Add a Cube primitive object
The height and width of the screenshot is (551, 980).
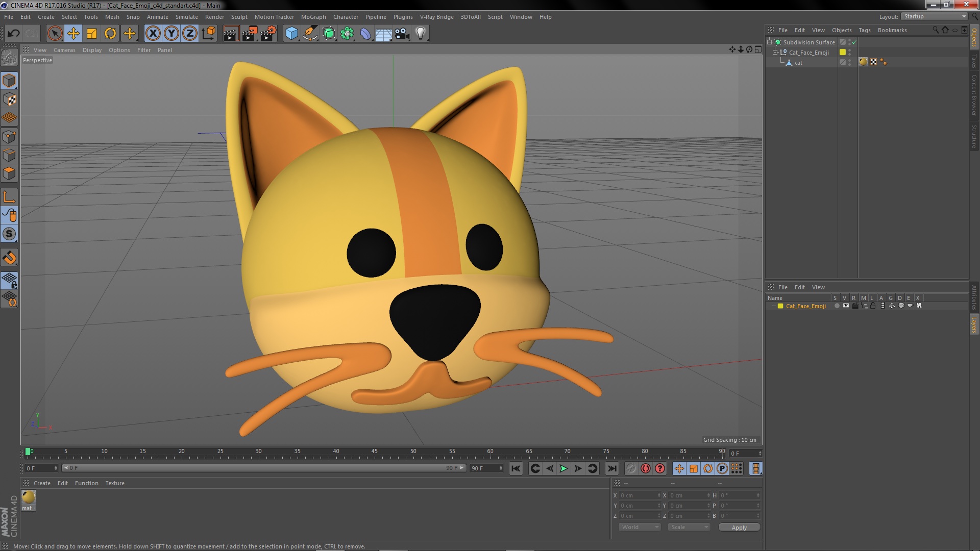(291, 34)
